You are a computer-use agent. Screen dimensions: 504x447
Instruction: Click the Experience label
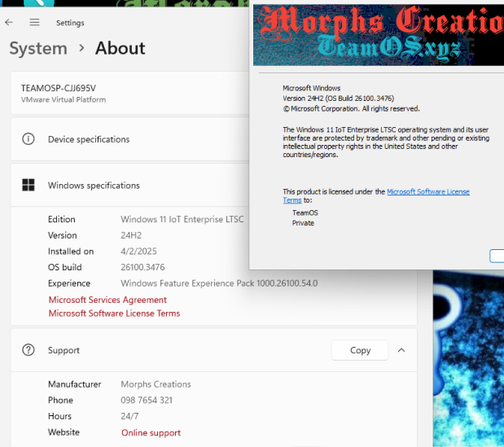(x=69, y=283)
